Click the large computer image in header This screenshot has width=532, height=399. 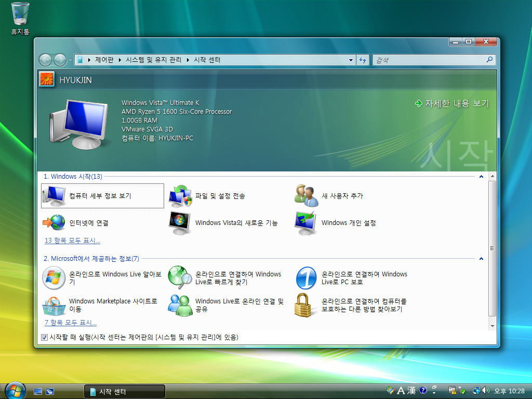point(79,124)
